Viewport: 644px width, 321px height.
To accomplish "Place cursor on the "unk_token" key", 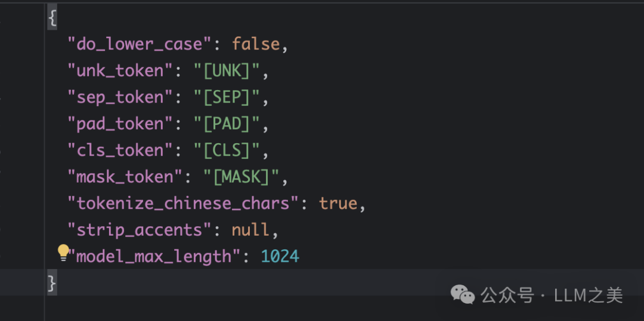I will [x=120, y=71].
